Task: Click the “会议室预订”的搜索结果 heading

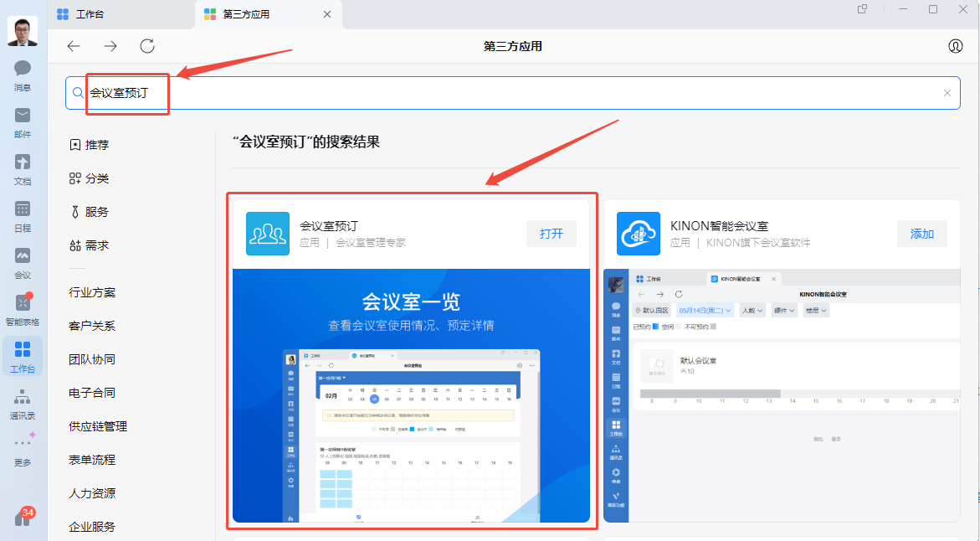Action: tap(306, 142)
